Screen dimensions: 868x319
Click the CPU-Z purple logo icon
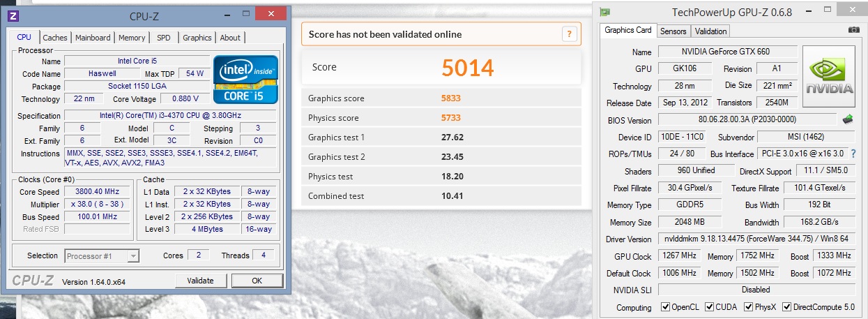coord(13,15)
